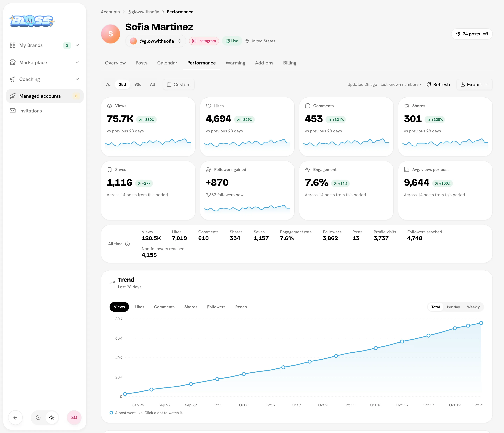This screenshot has width=504, height=433.
Task: Expand the My Brands chevron
Action: tap(77, 45)
